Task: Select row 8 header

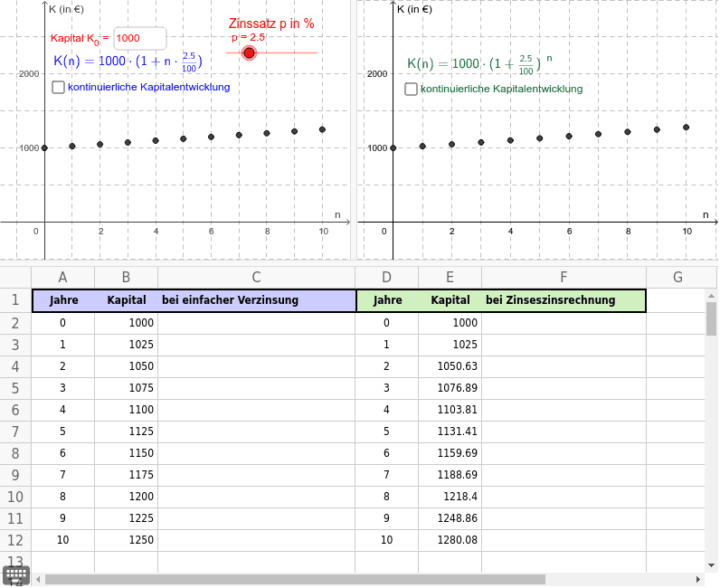Action: [15, 453]
